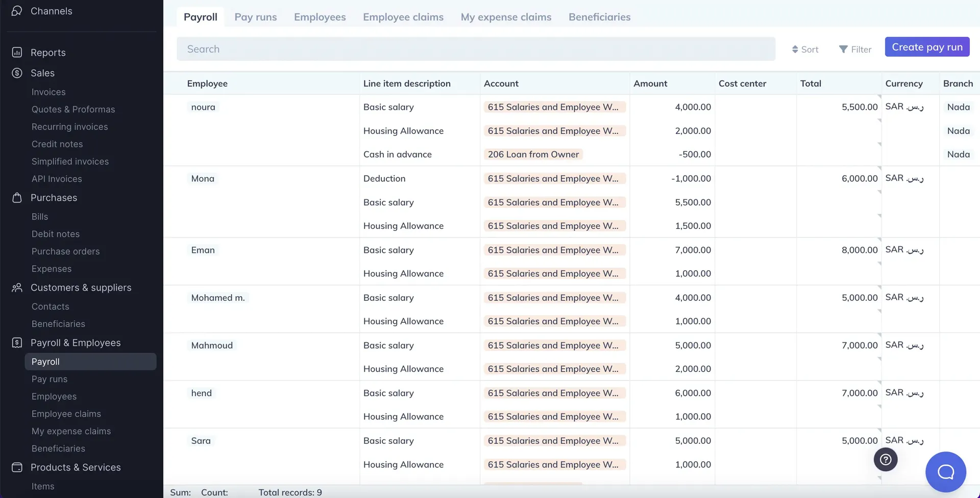The height and width of the screenshot is (498, 980).
Task: Click the Payroll & Employees sidebar icon
Action: [17, 342]
